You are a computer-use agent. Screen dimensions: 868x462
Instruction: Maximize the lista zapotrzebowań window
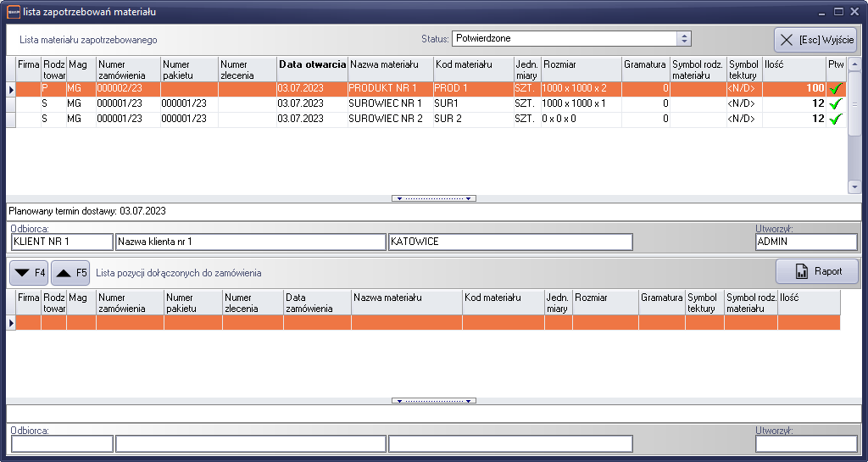click(x=838, y=12)
